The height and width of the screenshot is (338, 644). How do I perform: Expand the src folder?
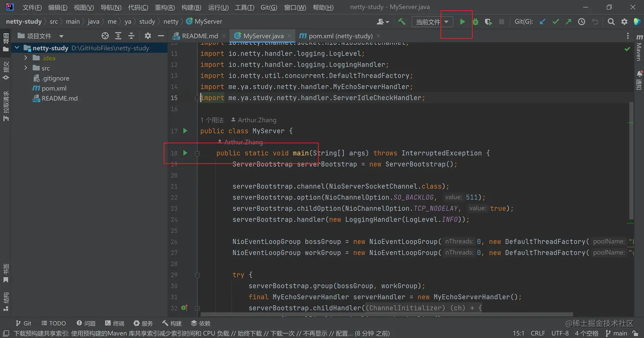click(x=26, y=68)
